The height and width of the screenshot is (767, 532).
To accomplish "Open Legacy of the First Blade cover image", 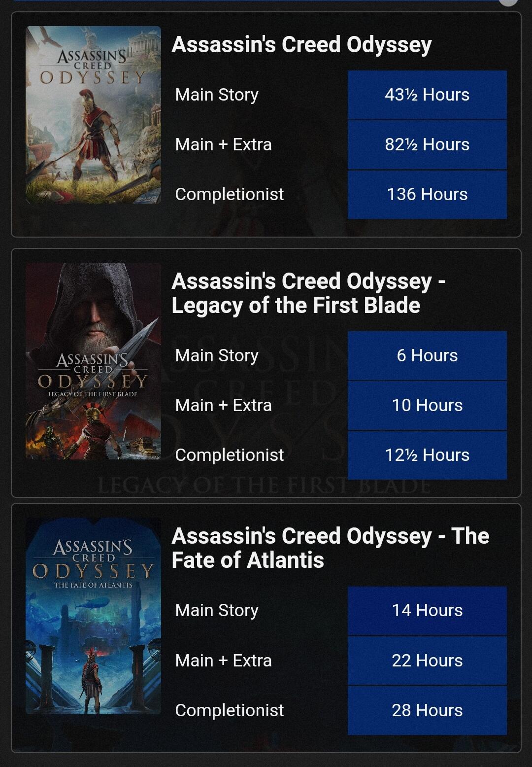I will pyautogui.click(x=93, y=361).
